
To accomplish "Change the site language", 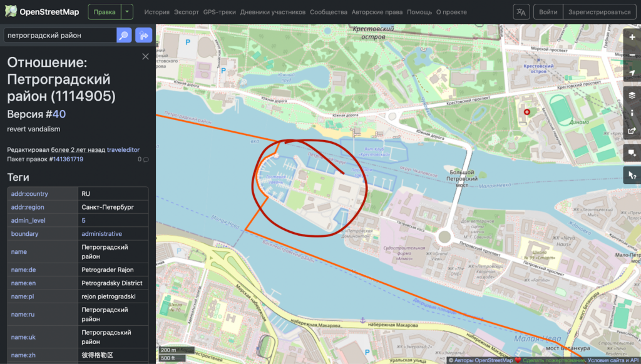I will pos(521,12).
